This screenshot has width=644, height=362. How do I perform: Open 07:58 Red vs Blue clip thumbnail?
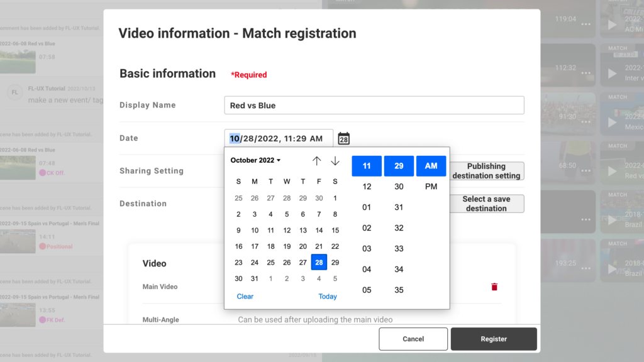click(x=18, y=61)
